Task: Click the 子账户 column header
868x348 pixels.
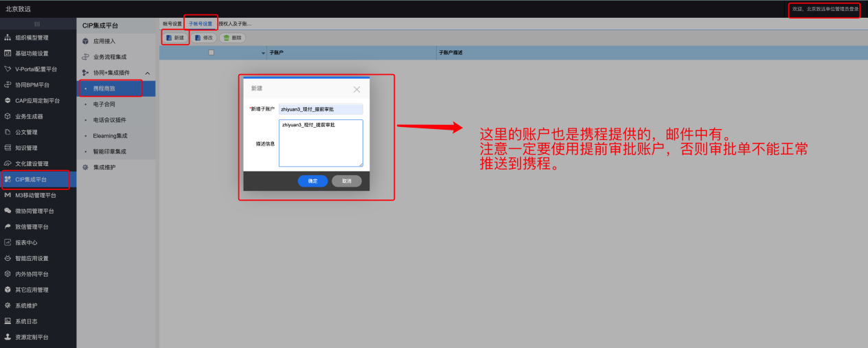Action: coord(352,53)
